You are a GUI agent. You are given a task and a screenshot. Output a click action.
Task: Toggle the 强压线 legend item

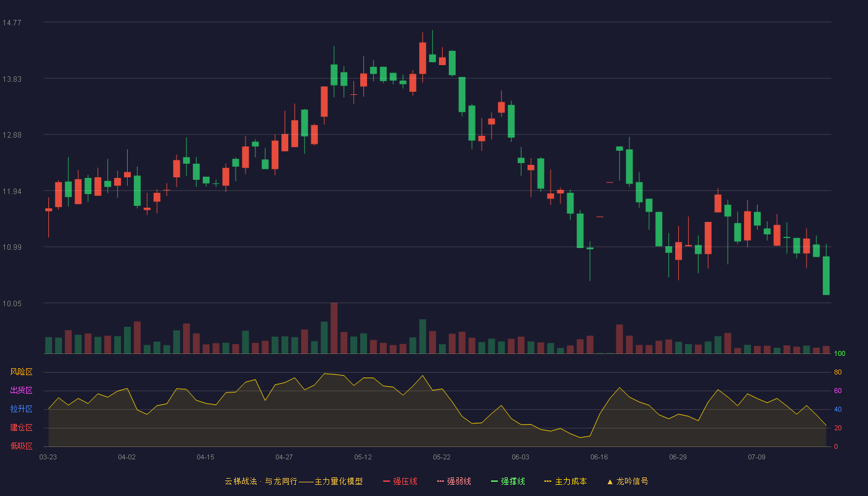click(x=400, y=481)
